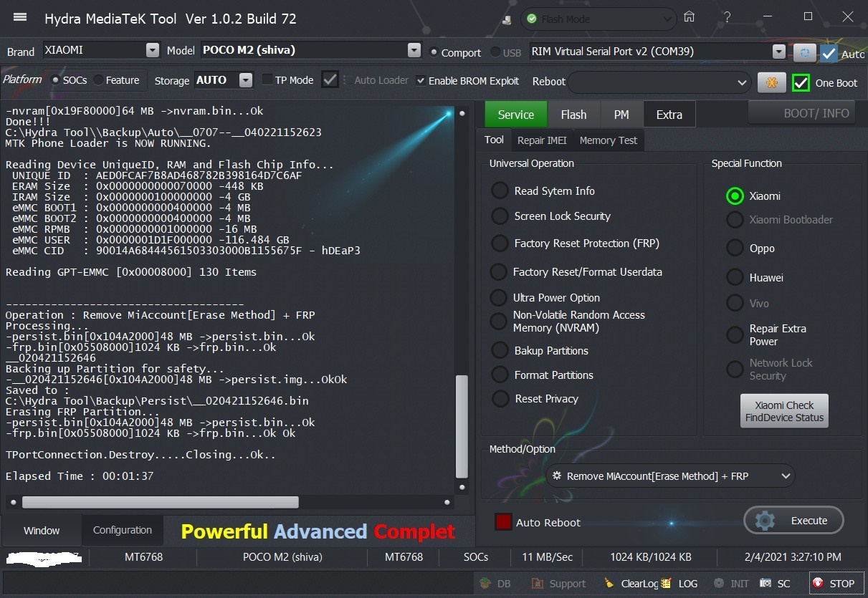Screen dimensions: 868x598
Task: Open the Memory Test sub-tab
Action: pos(609,140)
